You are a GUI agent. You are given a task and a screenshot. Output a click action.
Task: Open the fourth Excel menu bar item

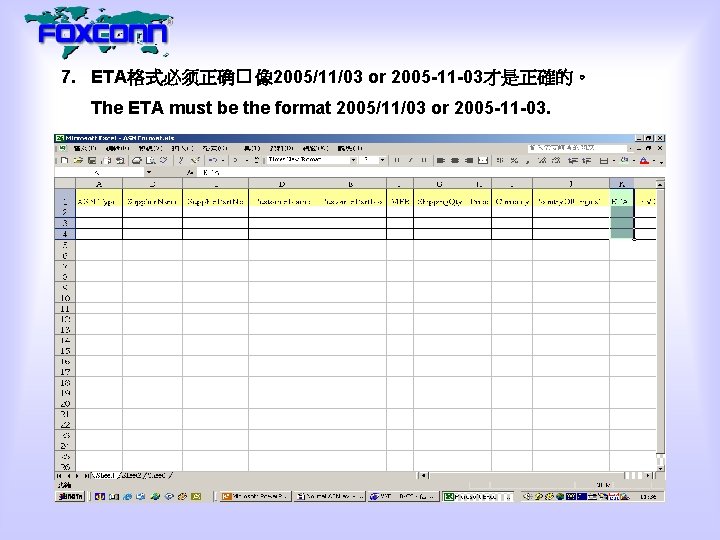[182, 148]
